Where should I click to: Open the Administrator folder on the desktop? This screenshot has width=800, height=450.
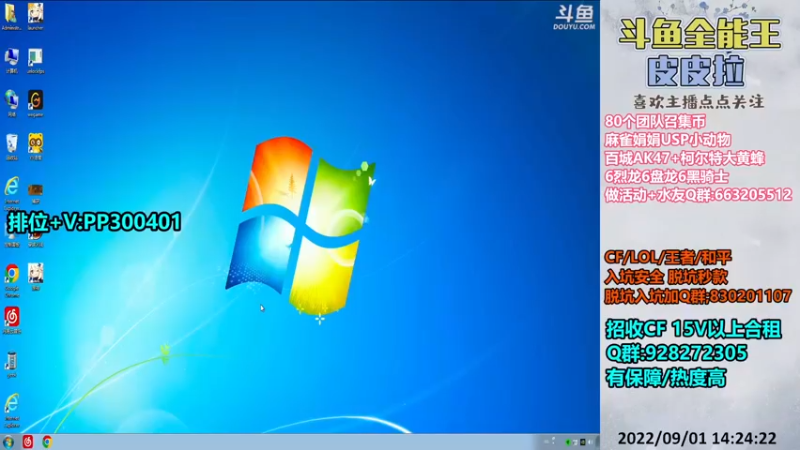click(x=11, y=15)
